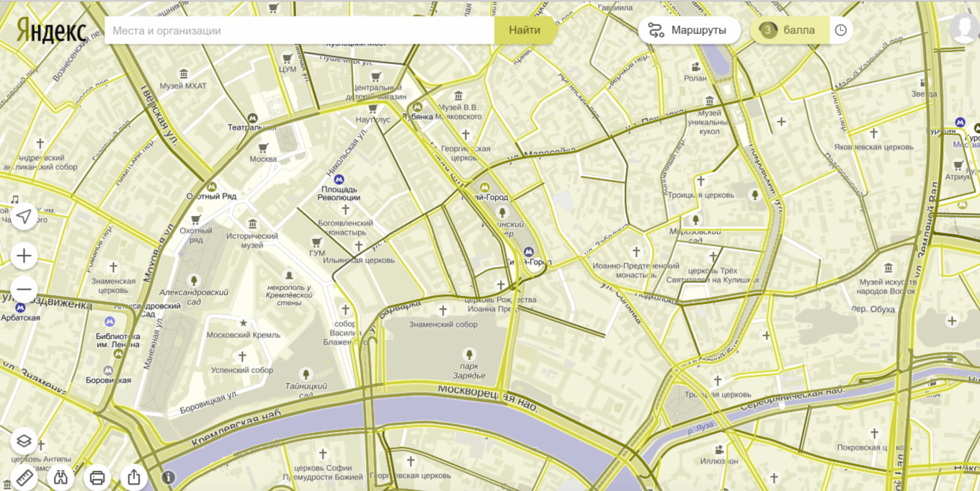The image size is (980, 491).
Task: Toggle panoramas with the binoculars icon
Action: pyautogui.click(x=61, y=477)
